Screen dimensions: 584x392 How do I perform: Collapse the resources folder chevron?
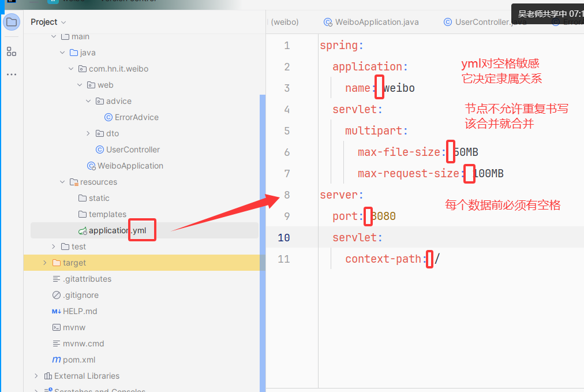[62, 182]
